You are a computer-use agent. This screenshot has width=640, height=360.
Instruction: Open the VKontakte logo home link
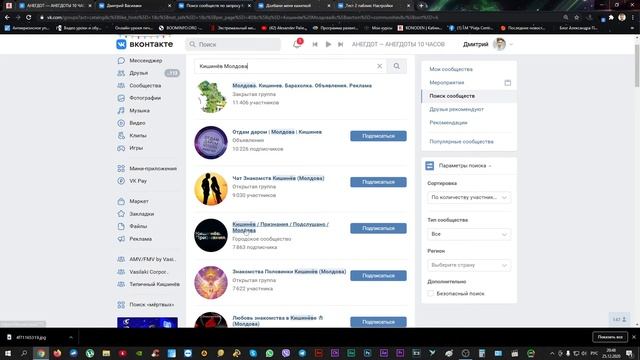[144, 44]
